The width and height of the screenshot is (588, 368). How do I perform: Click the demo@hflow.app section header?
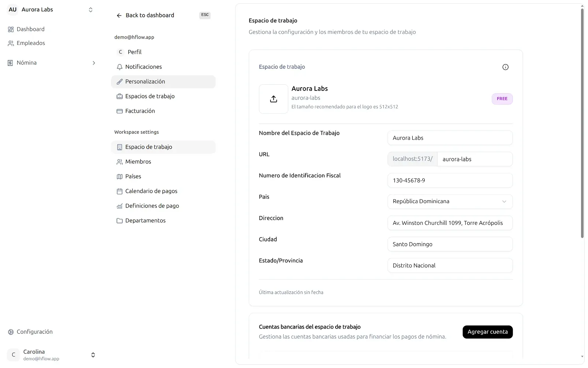tap(134, 37)
